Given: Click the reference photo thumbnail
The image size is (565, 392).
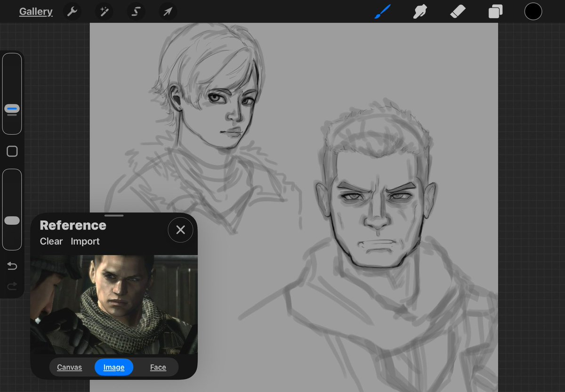Looking at the screenshot, I should 114,304.
